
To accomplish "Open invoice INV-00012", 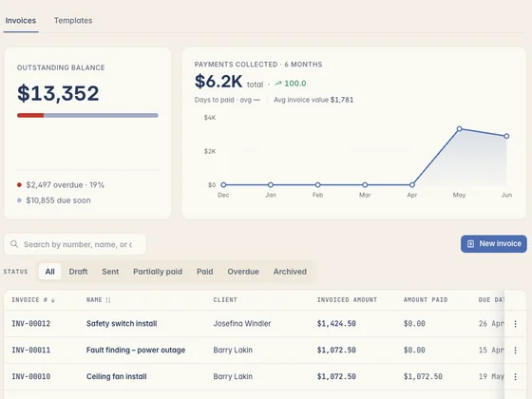I will pos(30,324).
